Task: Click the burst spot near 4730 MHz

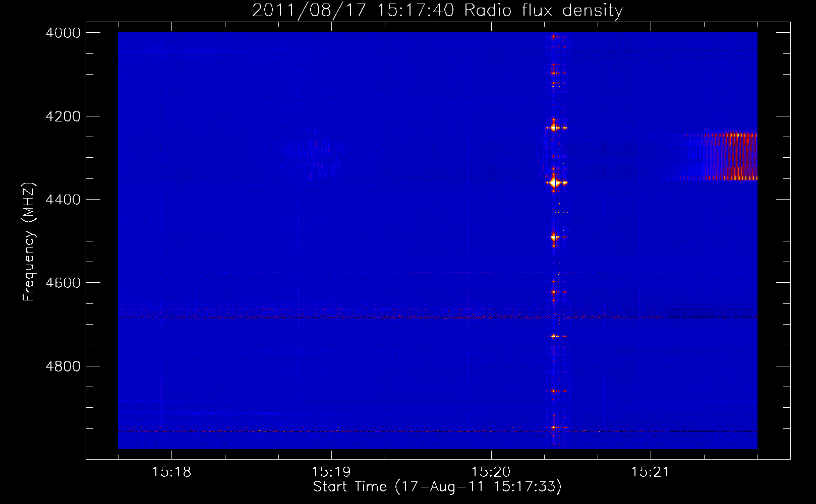Action: [557, 336]
